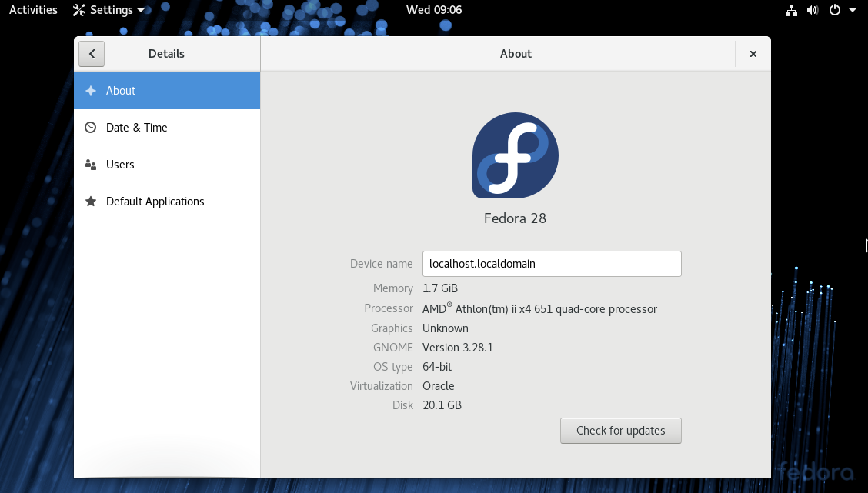This screenshot has height=493, width=868.
Task: Open the clock showing Wed 09:06
Action: point(434,10)
